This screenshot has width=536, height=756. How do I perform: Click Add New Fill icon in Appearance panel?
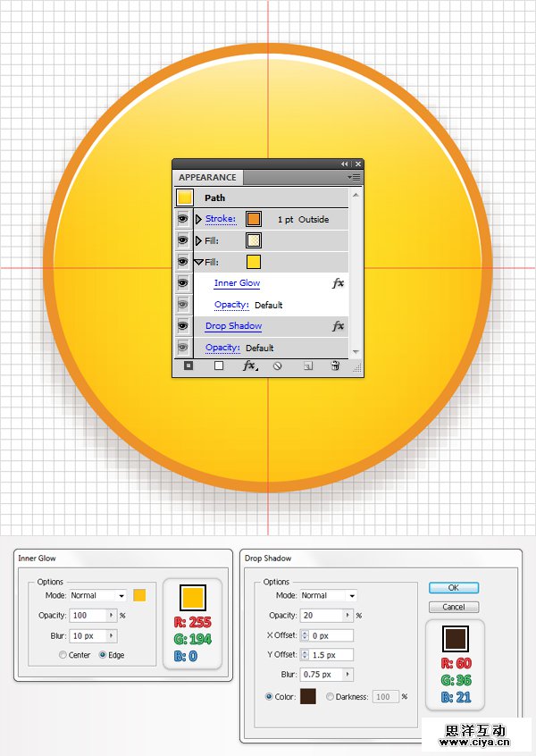(x=219, y=365)
